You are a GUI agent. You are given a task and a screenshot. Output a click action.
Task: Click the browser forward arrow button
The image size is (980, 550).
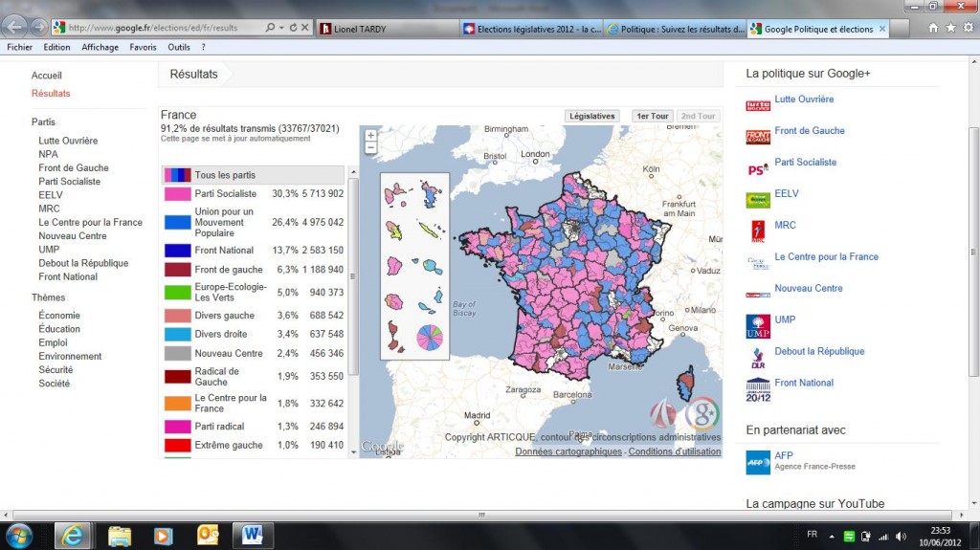click(38, 28)
